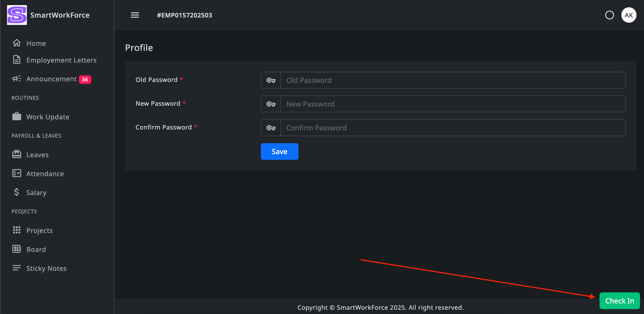Open the Board menu item
Viewport: 644px width, 314px height.
[36, 249]
